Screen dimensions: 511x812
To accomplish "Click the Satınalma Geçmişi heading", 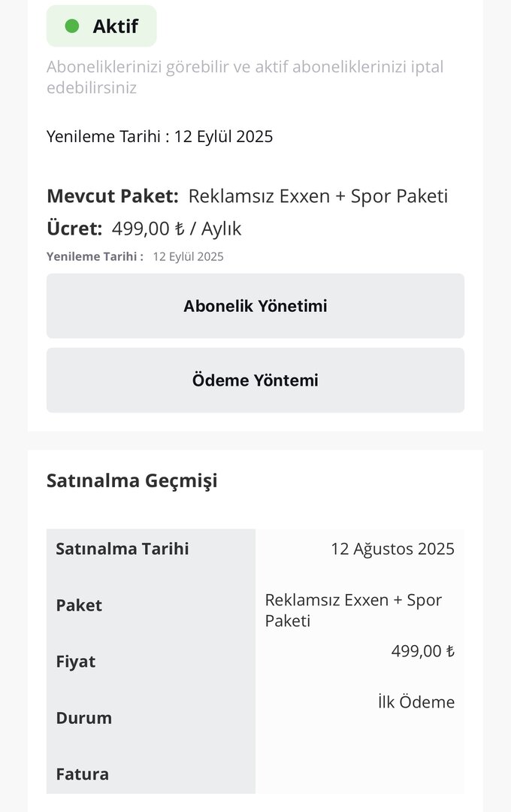I will point(132,480).
